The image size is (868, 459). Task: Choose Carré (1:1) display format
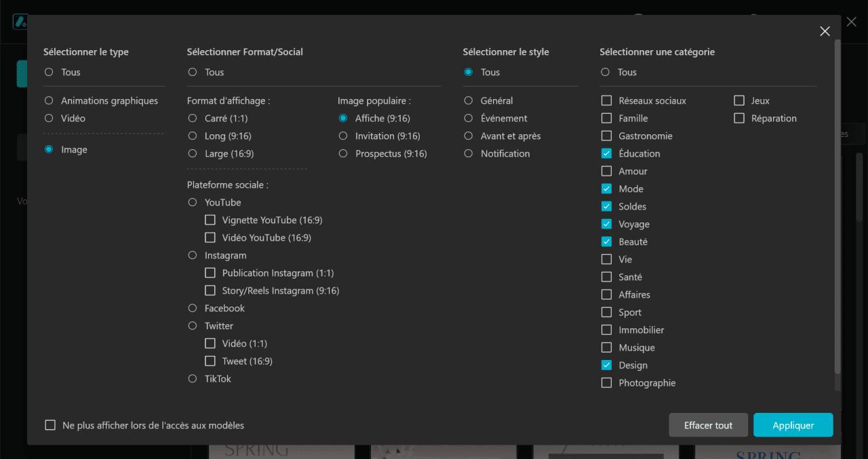193,119
